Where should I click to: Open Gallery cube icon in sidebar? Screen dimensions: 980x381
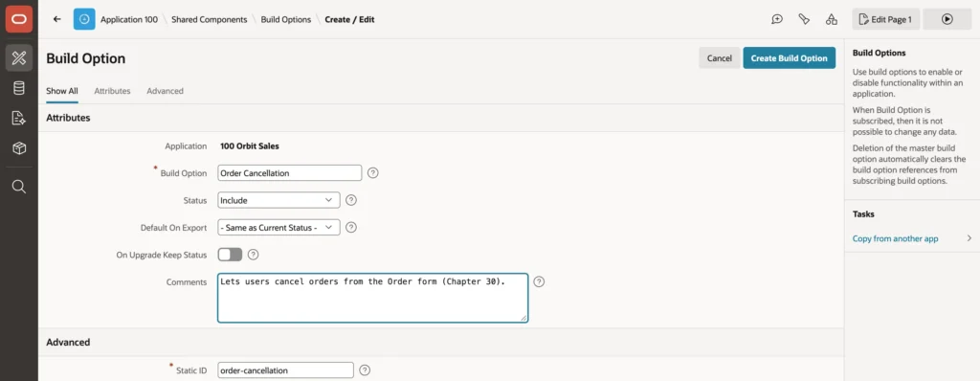pyautogui.click(x=19, y=147)
